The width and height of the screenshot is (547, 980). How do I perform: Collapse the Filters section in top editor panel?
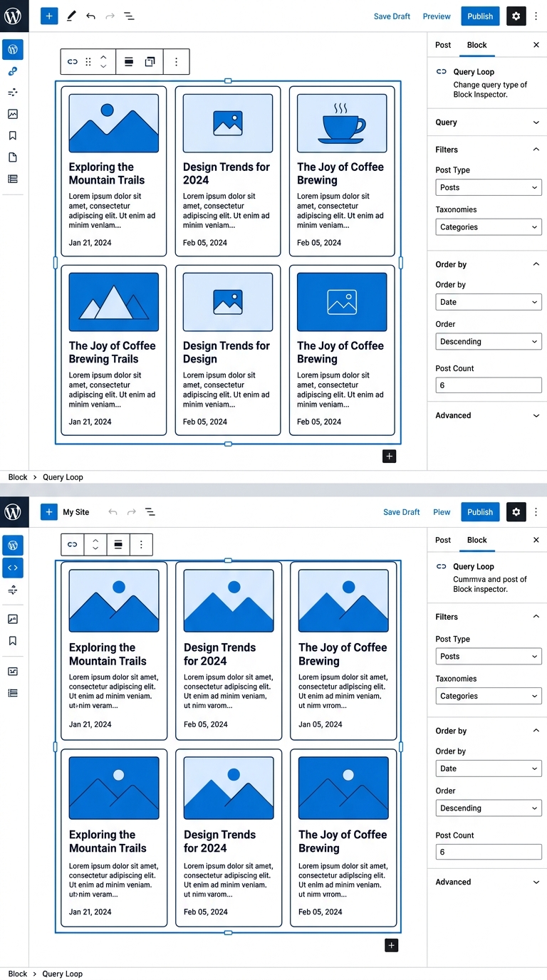click(x=488, y=150)
